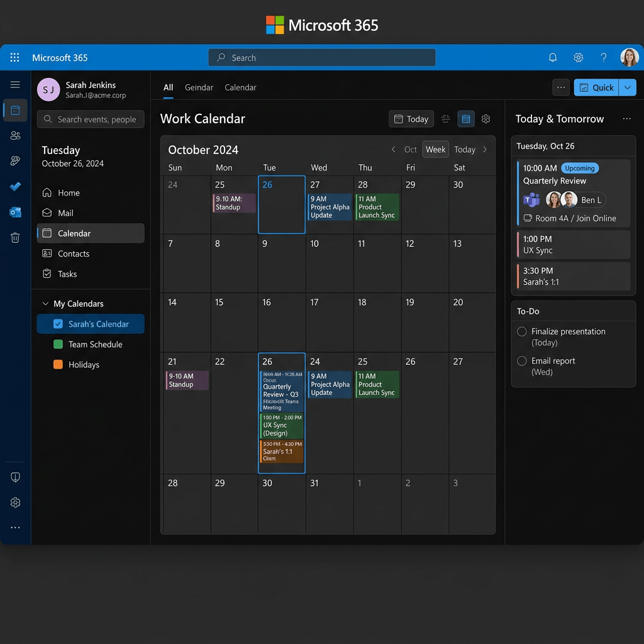This screenshot has width=644, height=644.
Task: Open the Work Calendar settings gear
Action: pos(486,119)
